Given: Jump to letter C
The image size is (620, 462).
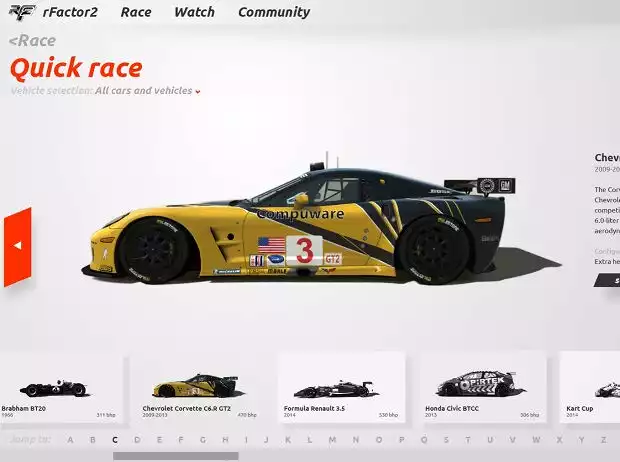Looking at the screenshot, I should coord(115,440).
